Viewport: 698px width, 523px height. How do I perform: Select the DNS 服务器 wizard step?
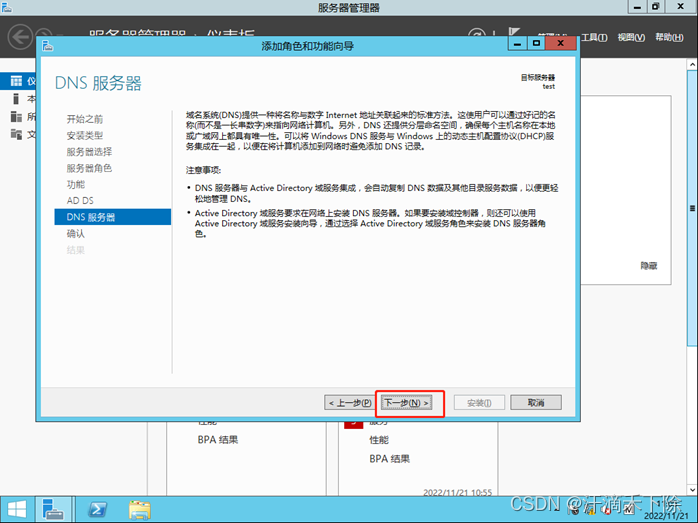113,217
